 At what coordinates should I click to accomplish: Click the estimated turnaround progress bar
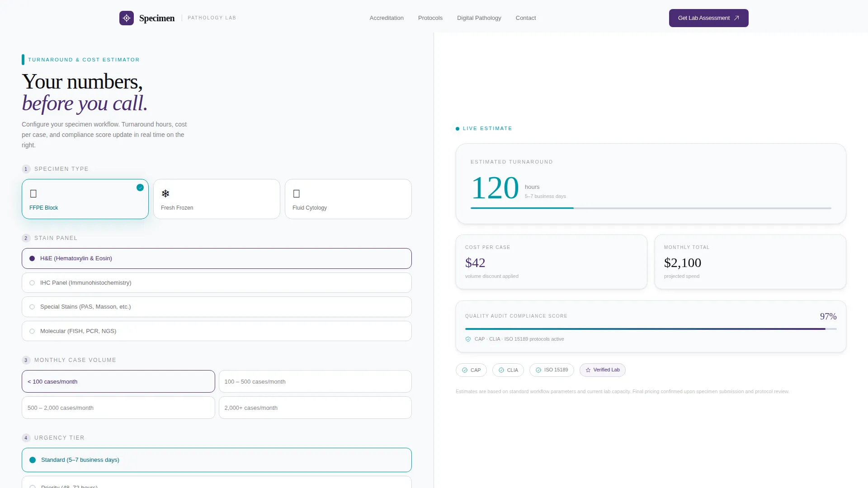[651, 208]
